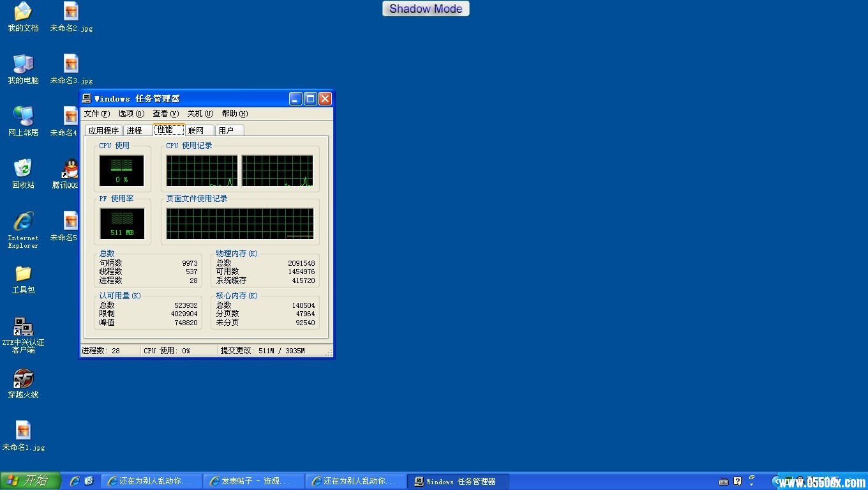
Task: Click the right CPU 使用记录 graph
Action: pos(277,171)
